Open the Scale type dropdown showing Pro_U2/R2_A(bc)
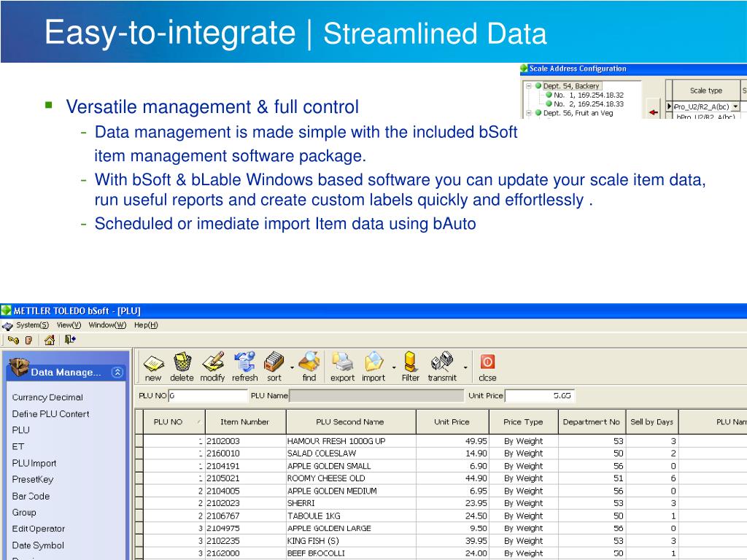Viewport: 747px width, 560px height. click(735, 106)
